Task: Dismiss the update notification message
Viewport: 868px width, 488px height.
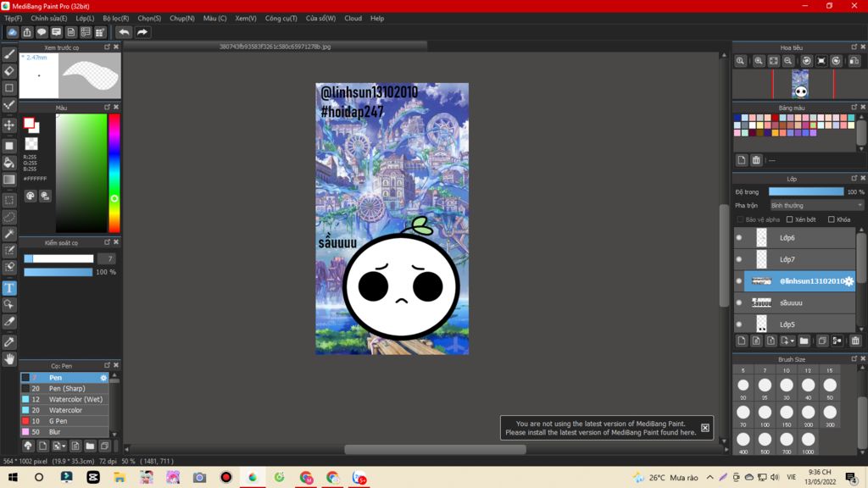Action: point(704,428)
